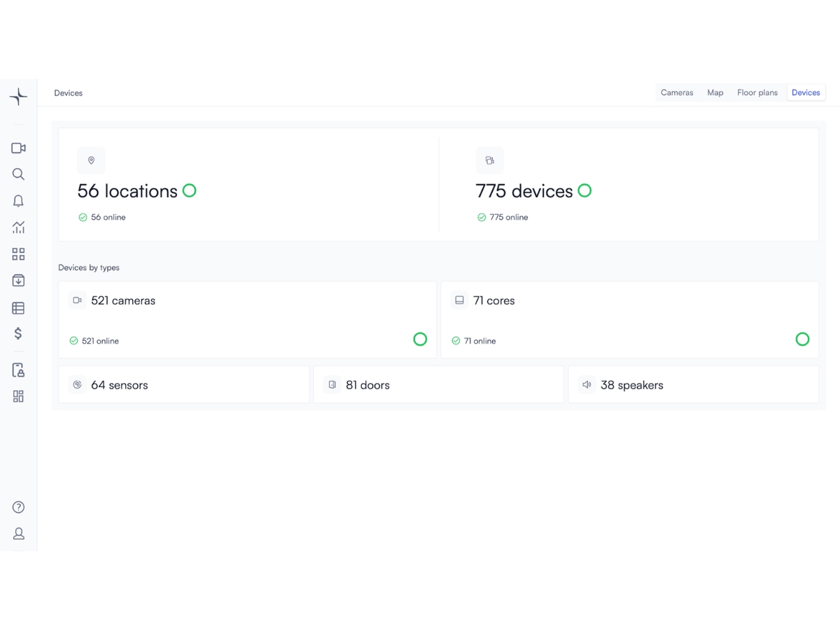Viewport: 840px width, 630px height.
Task: Switch to the Cameras tab
Action: tap(677, 92)
